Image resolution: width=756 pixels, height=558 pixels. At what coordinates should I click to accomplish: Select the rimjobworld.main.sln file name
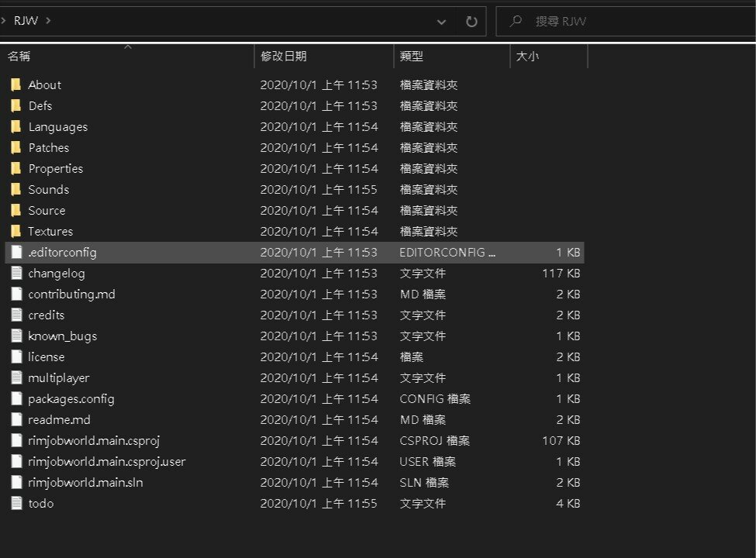(x=85, y=482)
